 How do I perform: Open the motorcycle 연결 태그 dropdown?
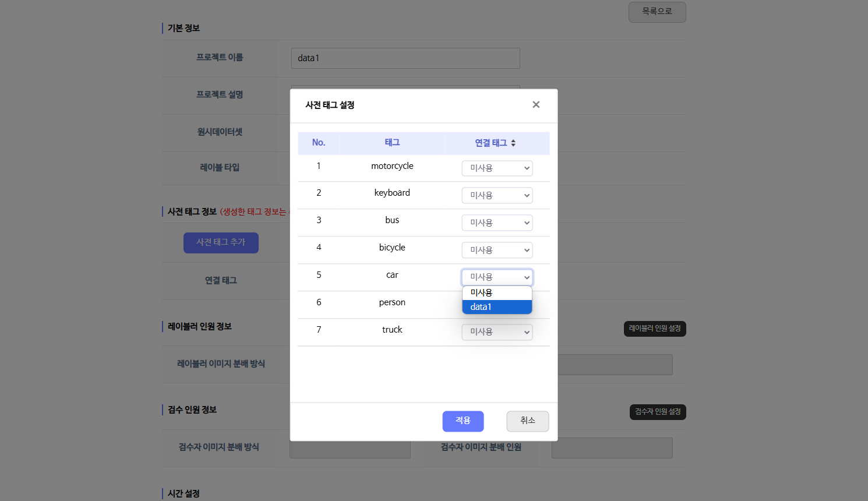[x=497, y=168]
